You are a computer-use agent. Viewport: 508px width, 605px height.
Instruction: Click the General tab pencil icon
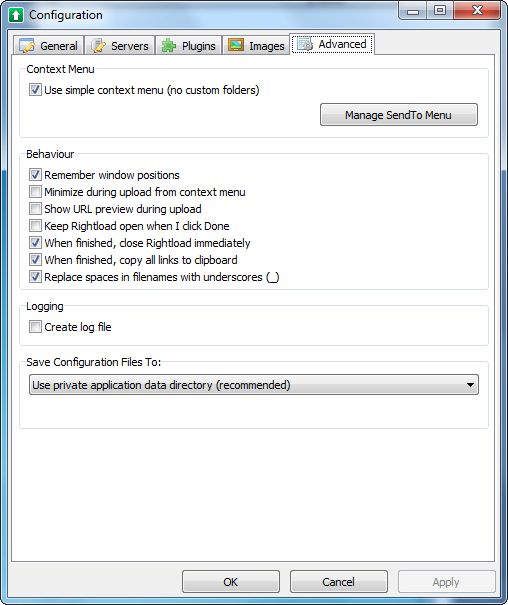coord(27,46)
